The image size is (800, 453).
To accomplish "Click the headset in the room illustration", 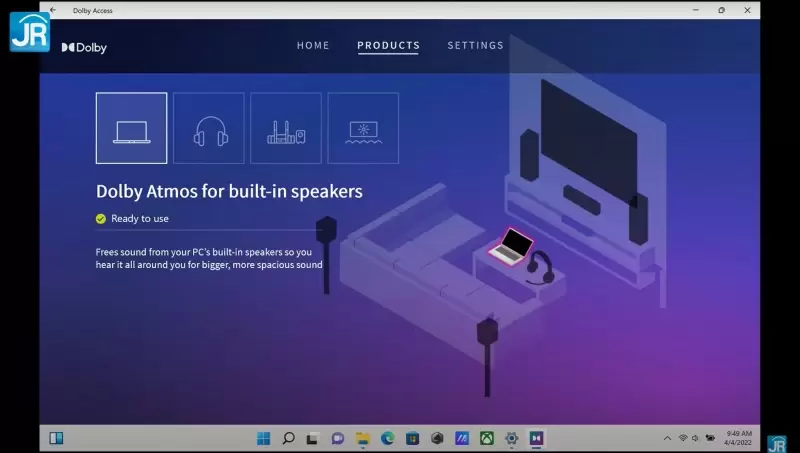I will click(x=540, y=267).
